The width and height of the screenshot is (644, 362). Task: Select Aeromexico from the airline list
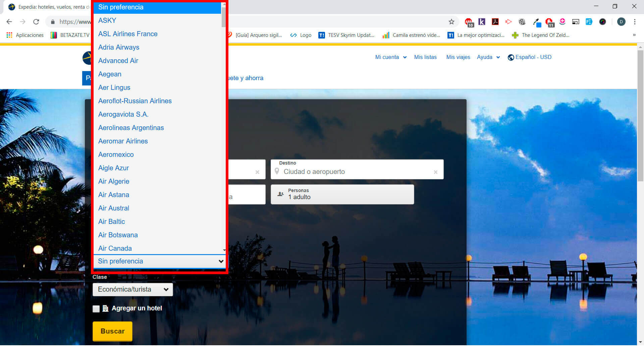[116, 155]
